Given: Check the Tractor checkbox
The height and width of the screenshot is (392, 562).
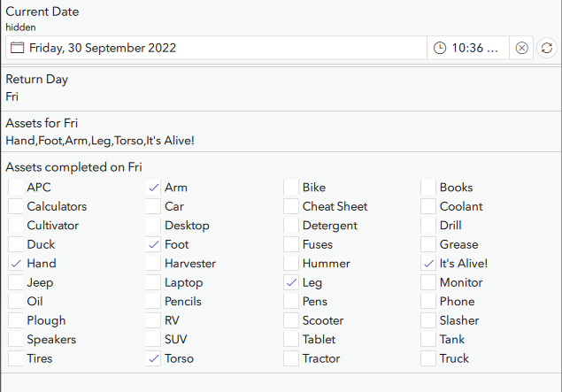Looking at the screenshot, I should [291, 358].
